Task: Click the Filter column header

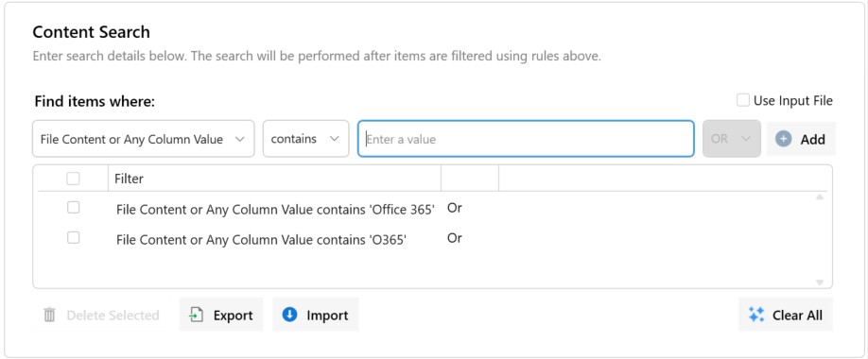Action: [274, 179]
